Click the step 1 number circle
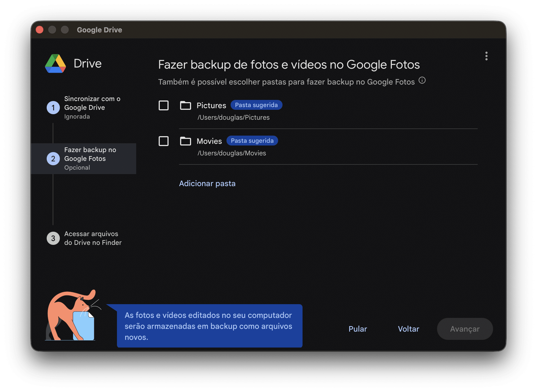 click(x=53, y=108)
